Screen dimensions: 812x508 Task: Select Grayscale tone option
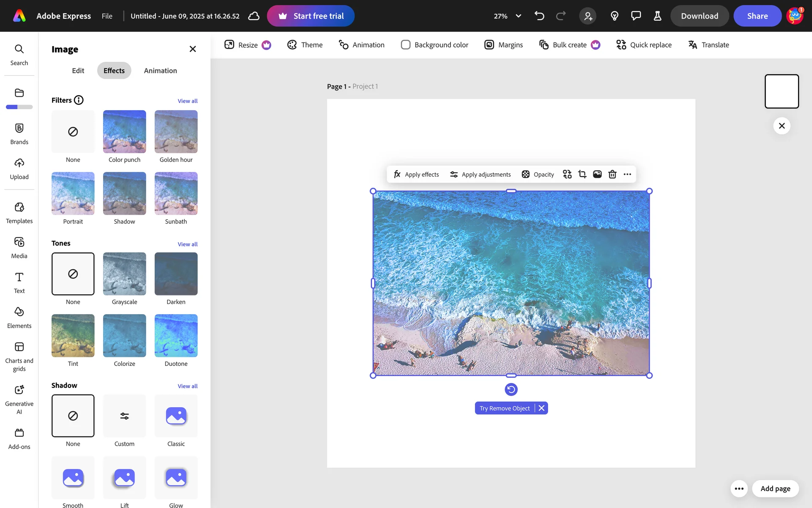[124, 274]
